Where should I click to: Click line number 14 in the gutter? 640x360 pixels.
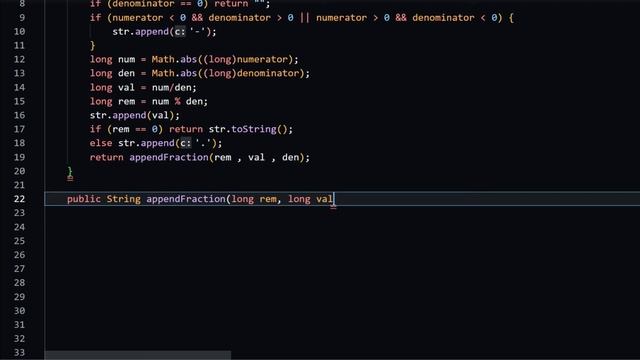pyautogui.click(x=19, y=87)
